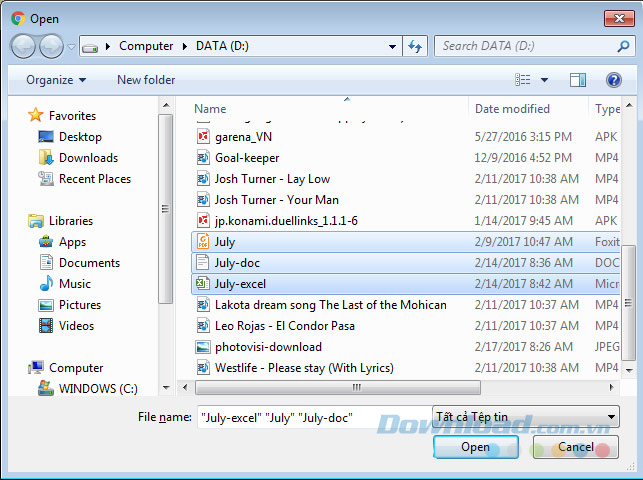Click the Open button
Screen dimensions: 643x480
[x=476, y=447]
